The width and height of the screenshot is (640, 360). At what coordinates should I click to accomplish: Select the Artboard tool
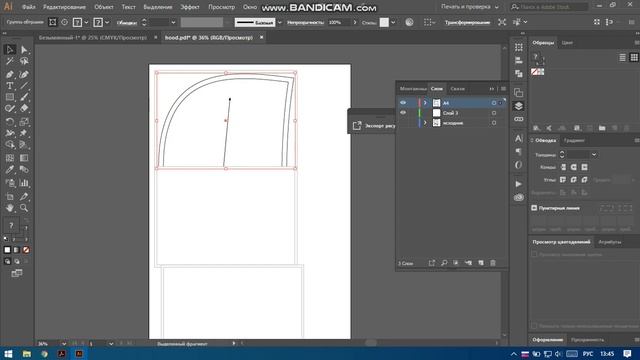click(x=9, y=196)
